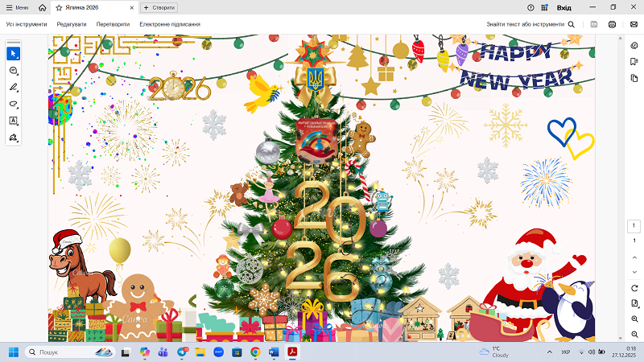Select the text box tool
644x362 pixels.
pyautogui.click(x=13, y=121)
